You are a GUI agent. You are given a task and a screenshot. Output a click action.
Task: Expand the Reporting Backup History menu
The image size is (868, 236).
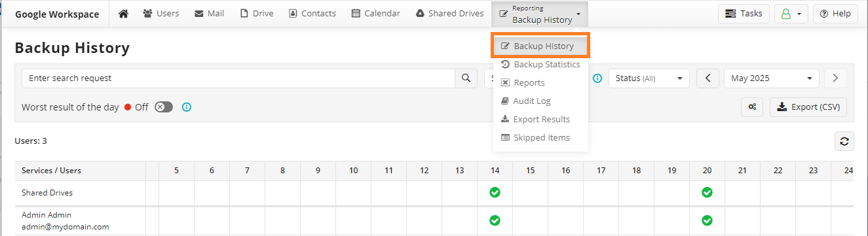[x=540, y=14]
